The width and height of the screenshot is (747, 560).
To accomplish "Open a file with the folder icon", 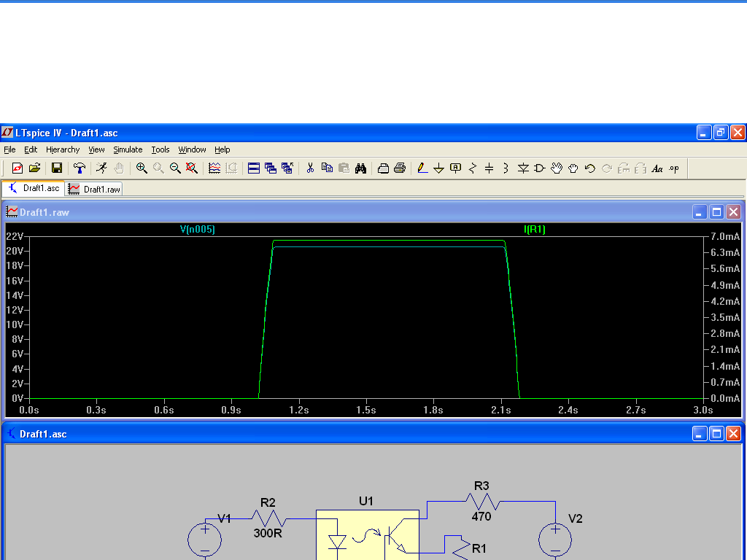I will pos(35,168).
